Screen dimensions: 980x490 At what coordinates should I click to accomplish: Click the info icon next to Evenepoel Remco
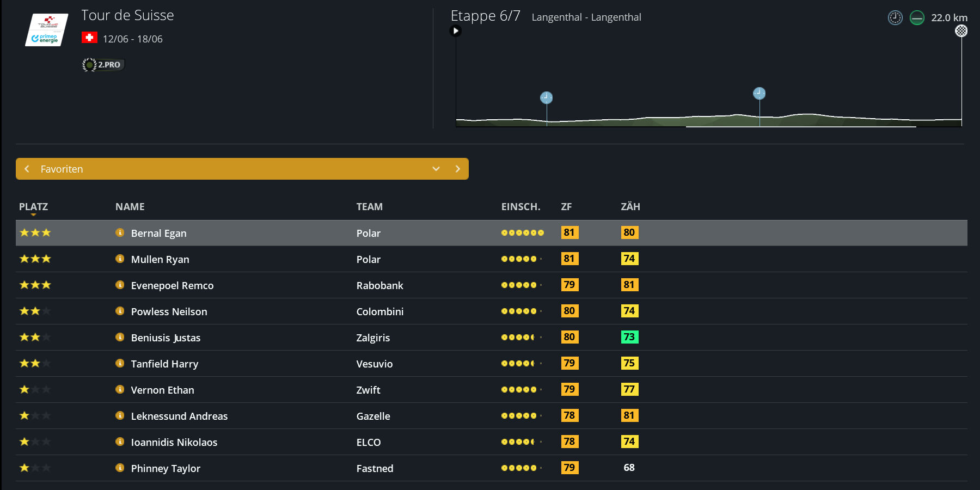point(120,285)
